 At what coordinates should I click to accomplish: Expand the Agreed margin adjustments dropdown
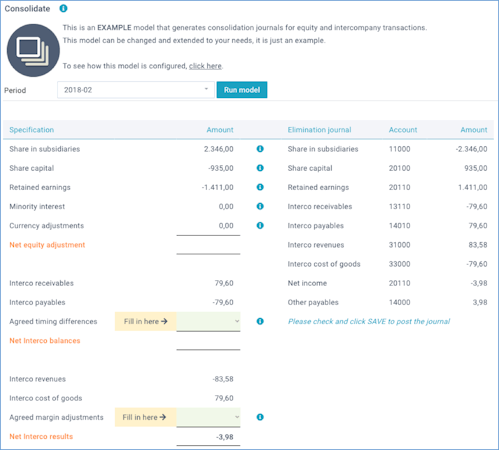(208, 417)
